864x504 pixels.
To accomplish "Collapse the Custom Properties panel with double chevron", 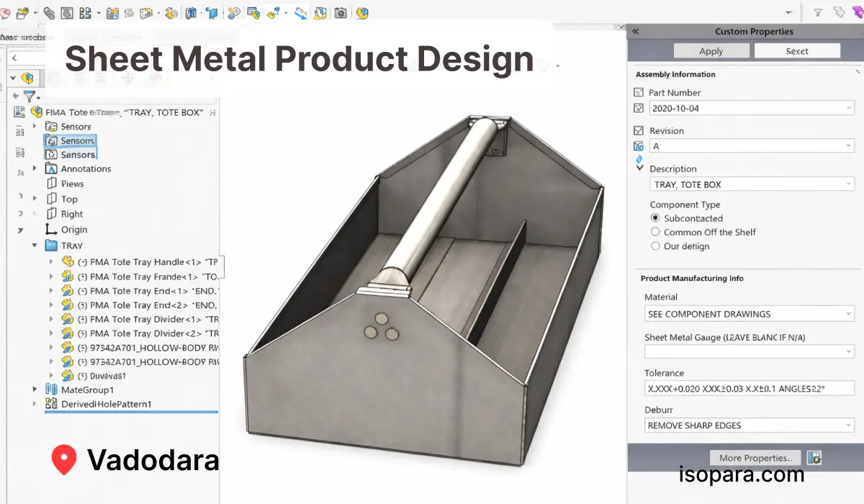I will (x=635, y=32).
